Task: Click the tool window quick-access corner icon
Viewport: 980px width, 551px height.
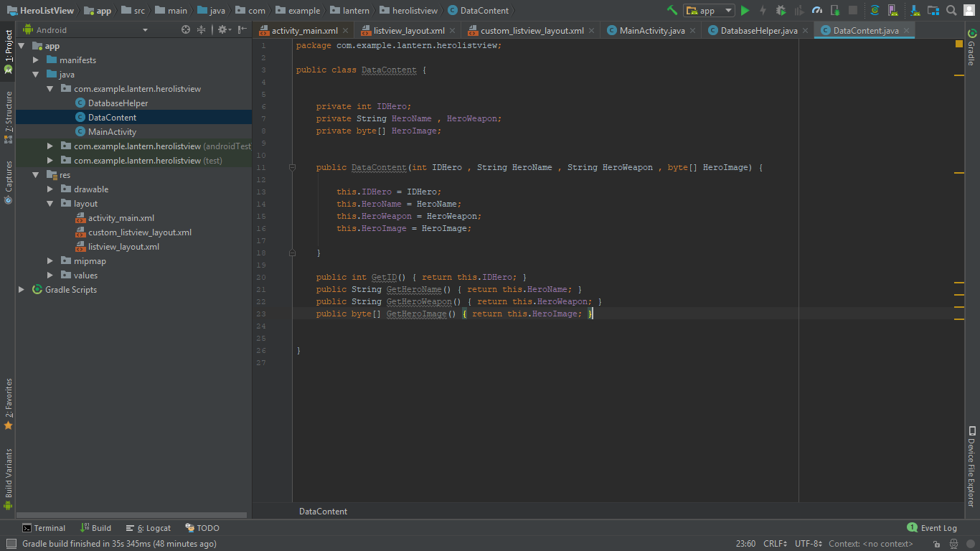Action: (x=11, y=544)
